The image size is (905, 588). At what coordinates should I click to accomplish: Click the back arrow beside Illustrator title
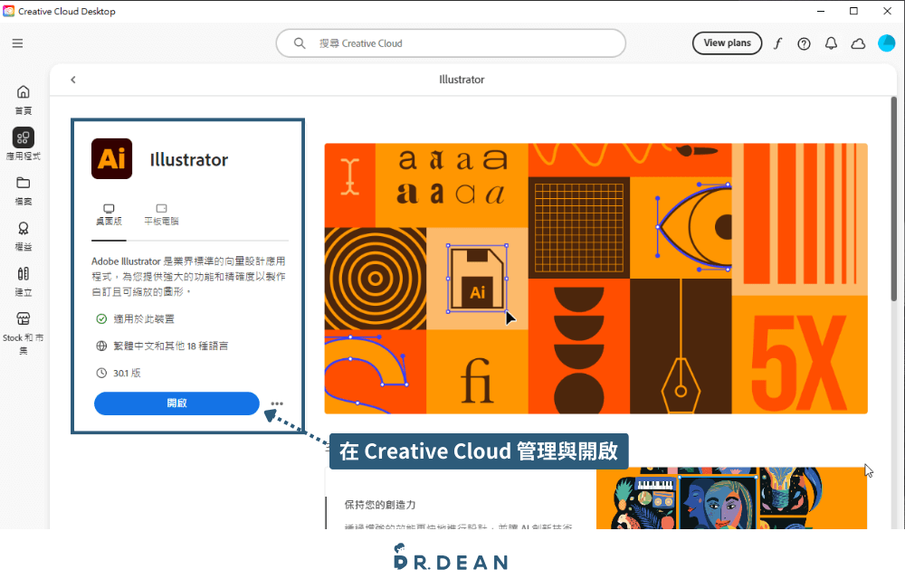coord(73,80)
